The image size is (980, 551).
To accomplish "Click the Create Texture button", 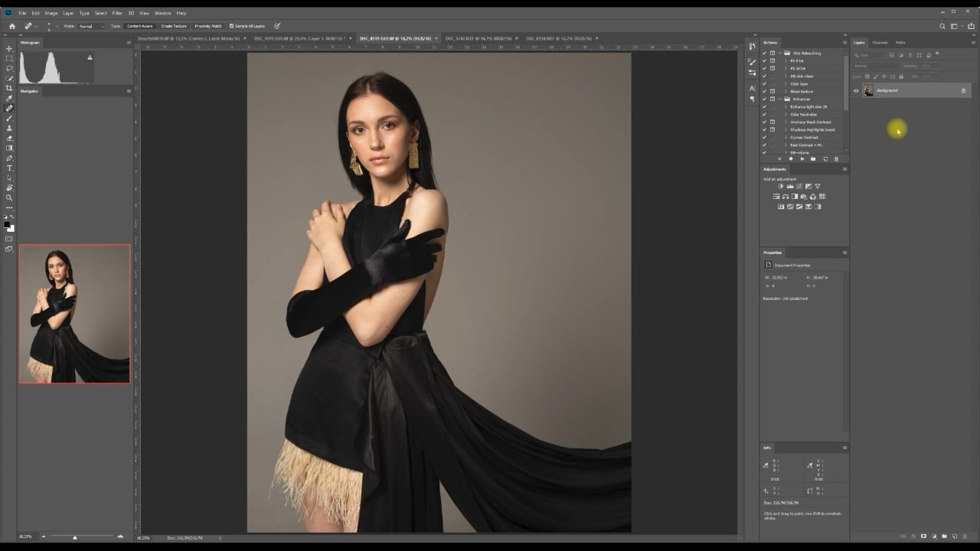I will pos(174,26).
